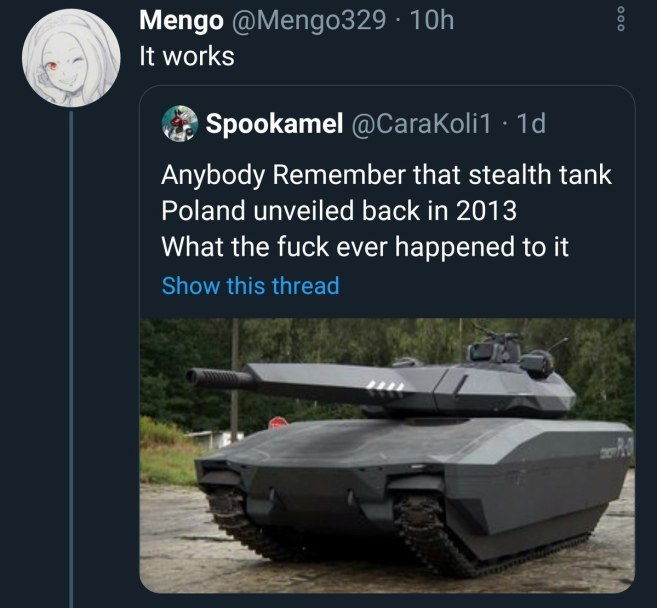This screenshot has height=608, width=657.
Task: Click the 'It works' tweet text
Action: click(x=187, y=56)
